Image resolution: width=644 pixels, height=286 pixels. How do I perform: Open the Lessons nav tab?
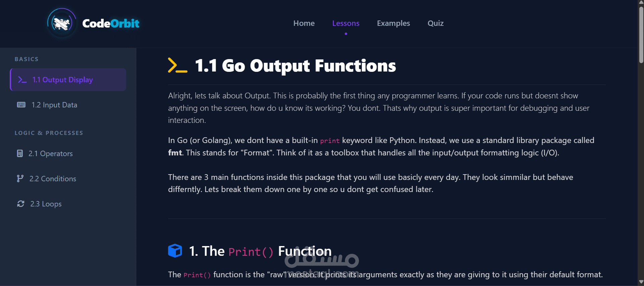(346, 23)
